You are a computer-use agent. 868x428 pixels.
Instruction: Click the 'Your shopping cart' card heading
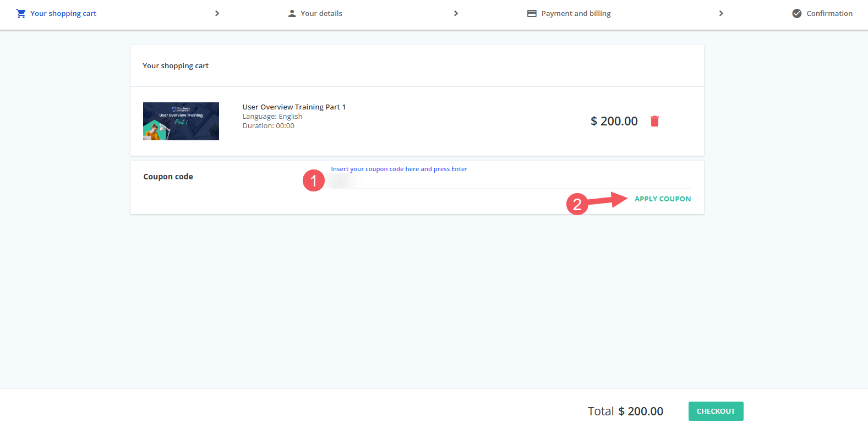coord(176,65)
